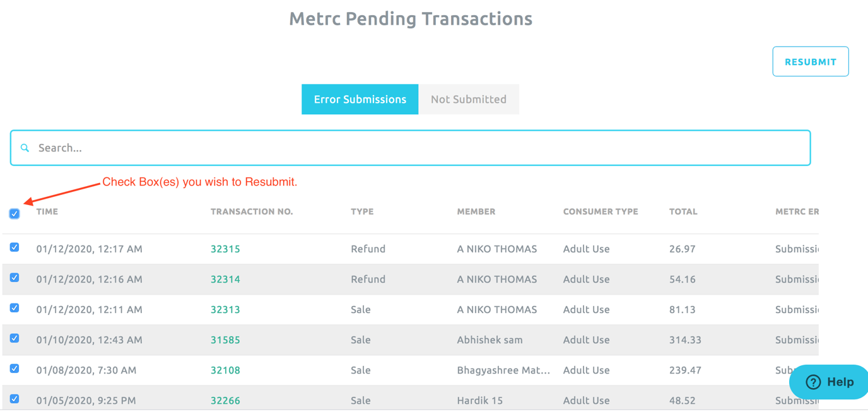This screenshot has width=868, height=412.
Task: Toggle the checkbox on the 01/12/2020 12:16 AM row
Action: (x=14, y=278)
